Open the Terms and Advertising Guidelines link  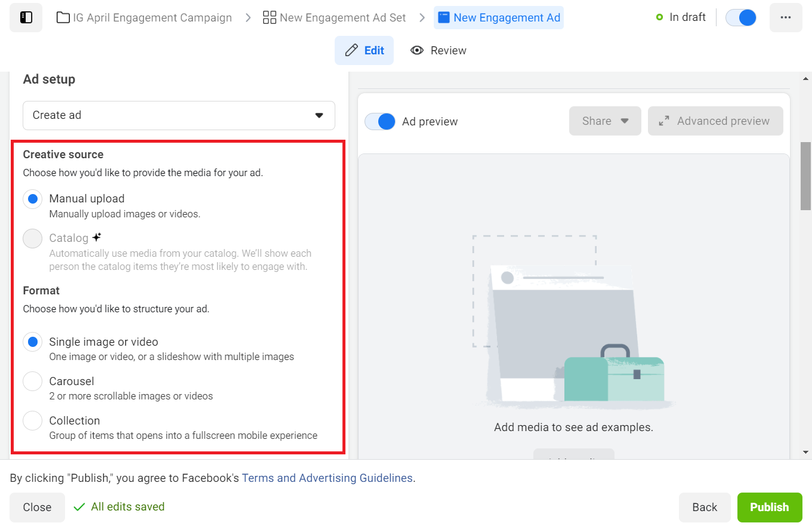click(327, 478)
